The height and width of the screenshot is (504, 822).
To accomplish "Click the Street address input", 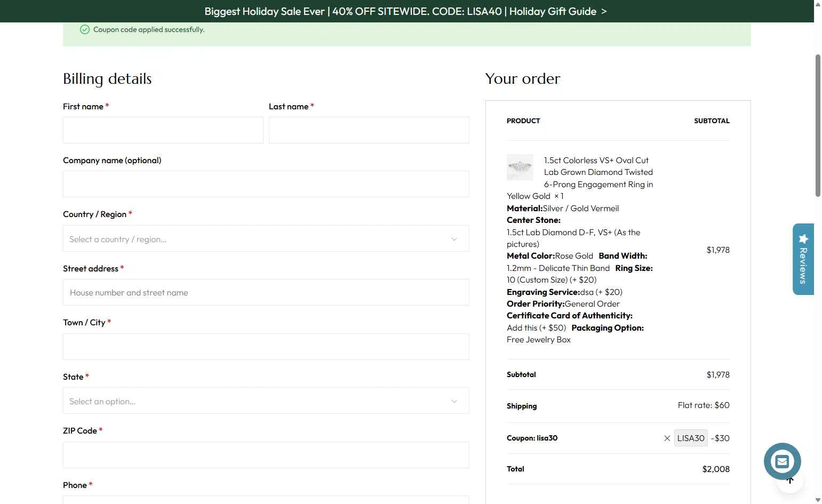I will click(266, 292).
